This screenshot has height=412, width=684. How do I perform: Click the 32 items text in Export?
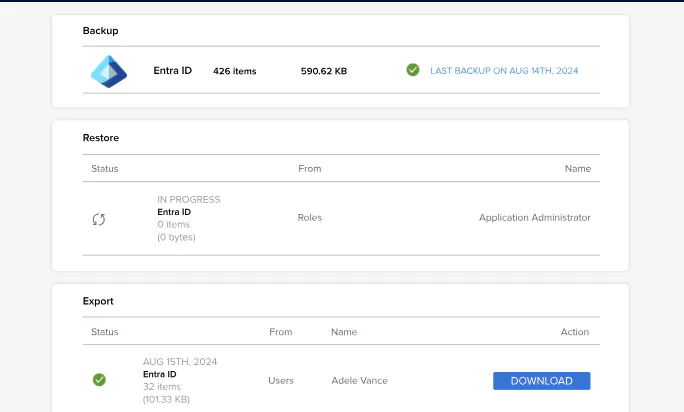point(162,387)
